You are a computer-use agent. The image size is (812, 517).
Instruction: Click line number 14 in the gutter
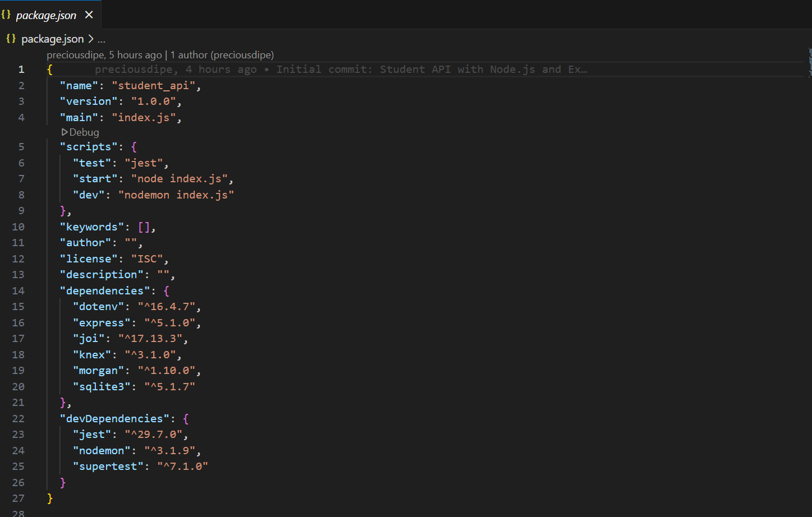18,291
